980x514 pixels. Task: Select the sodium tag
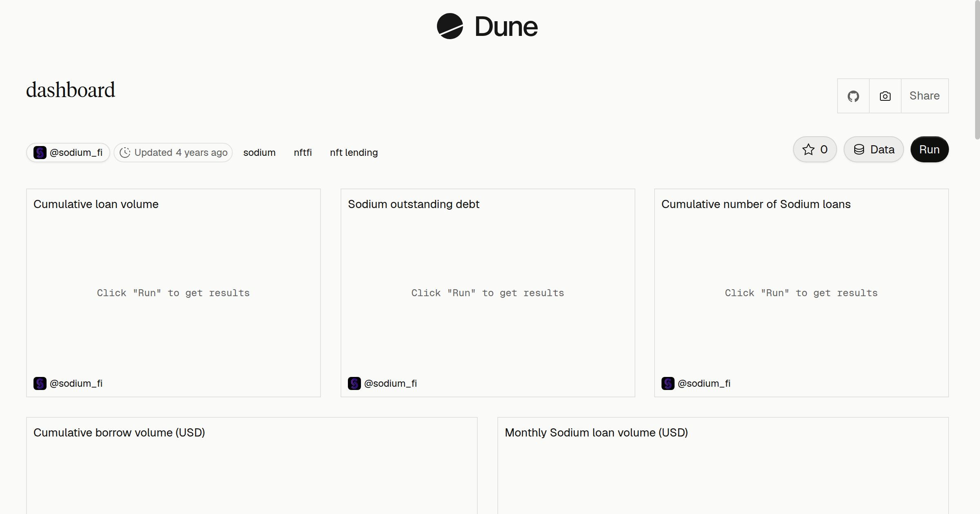tap(259, 153)
